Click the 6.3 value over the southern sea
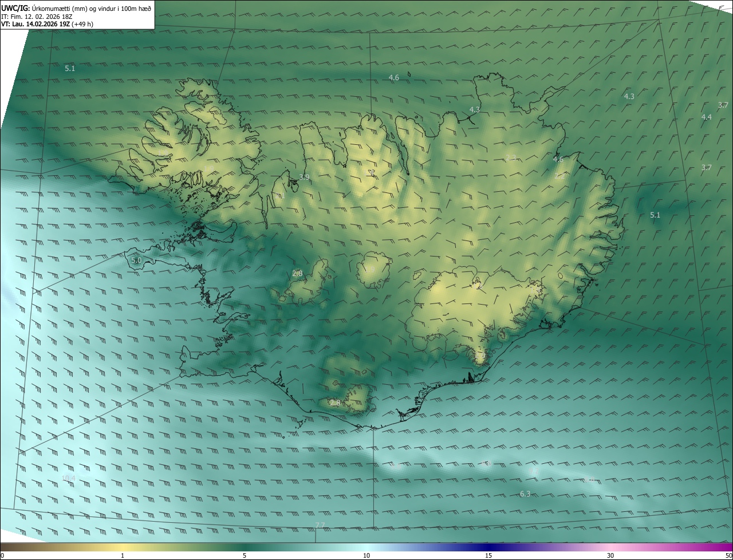The height and width of the screenshot is (560, 733). [525, 494]
